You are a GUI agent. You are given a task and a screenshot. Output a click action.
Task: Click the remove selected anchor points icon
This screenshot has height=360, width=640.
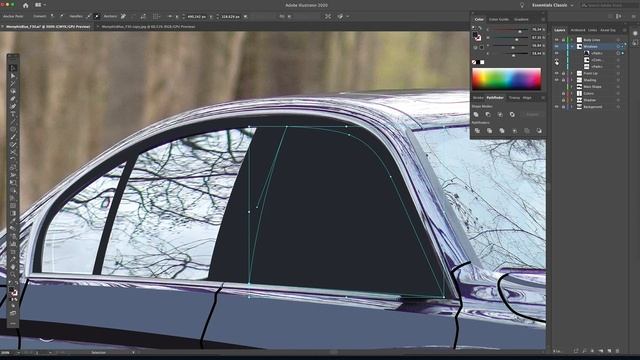pyautogui.click(x=123, y=16)
